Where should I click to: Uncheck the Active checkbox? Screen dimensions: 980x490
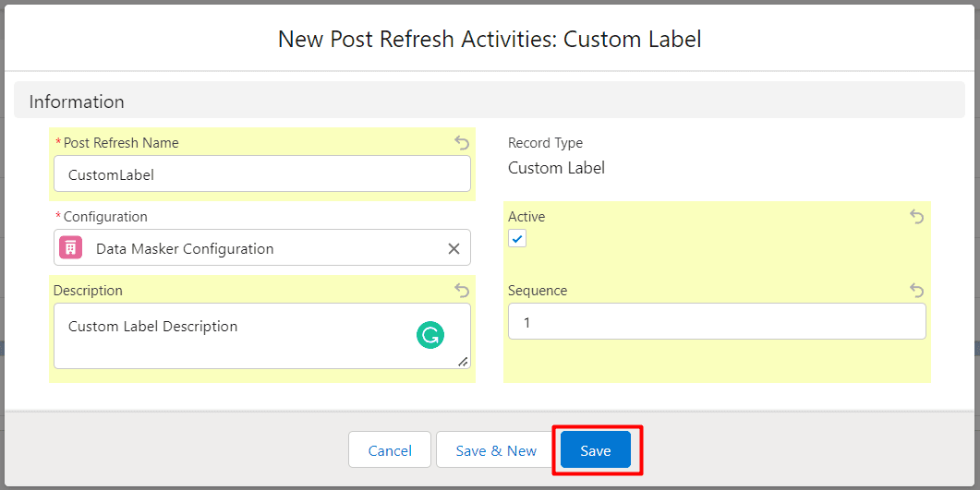coord(517,239)
